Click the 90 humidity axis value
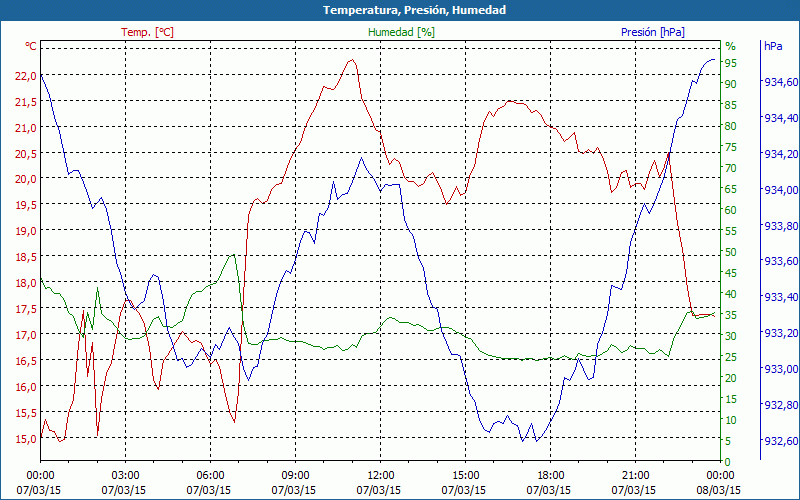The image size is (800, 500). pyautogui.click(x=731, y=84)
